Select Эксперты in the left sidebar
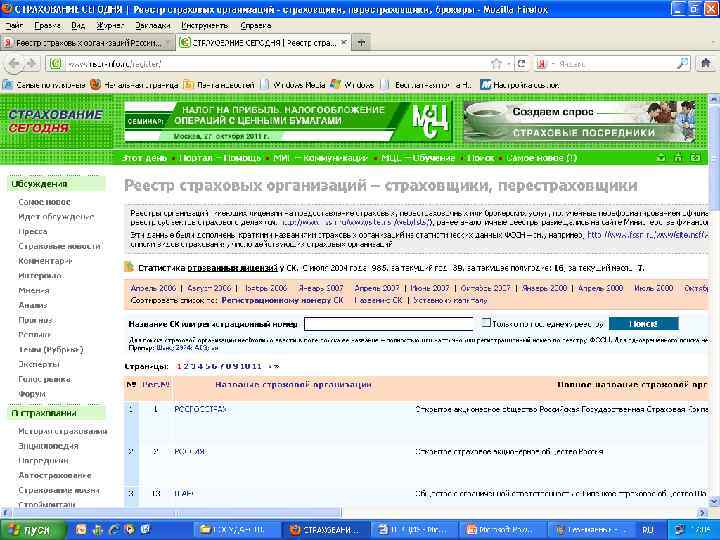The height and width of the screenshot is (540, 720). pyautogui.click(x=39, y=364)
